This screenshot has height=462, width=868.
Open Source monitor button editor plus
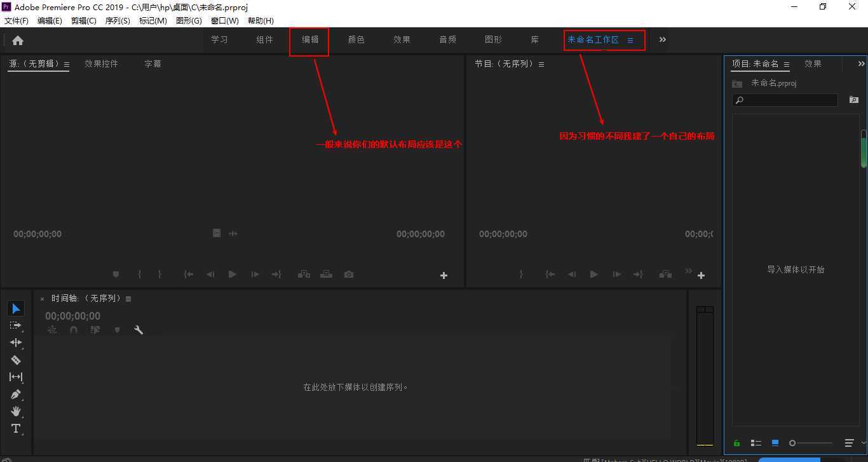pyautogui.click(x=444, y=275)
